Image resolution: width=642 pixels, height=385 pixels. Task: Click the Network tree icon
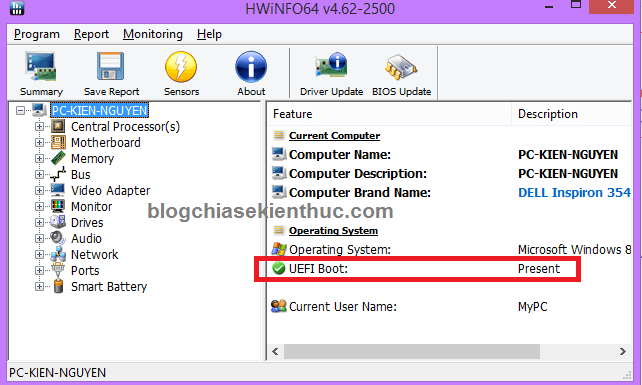[x=58, y=254]
